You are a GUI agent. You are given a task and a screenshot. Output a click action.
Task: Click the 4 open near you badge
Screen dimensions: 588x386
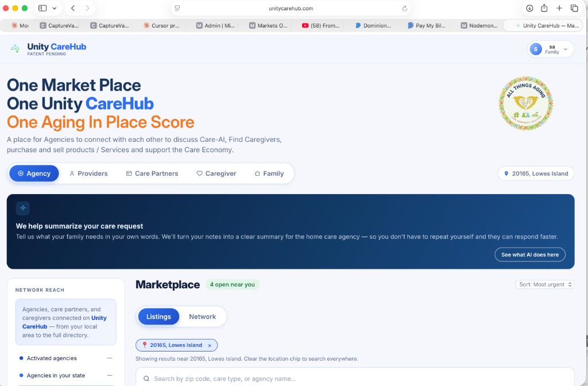click(x=232, y=284)
